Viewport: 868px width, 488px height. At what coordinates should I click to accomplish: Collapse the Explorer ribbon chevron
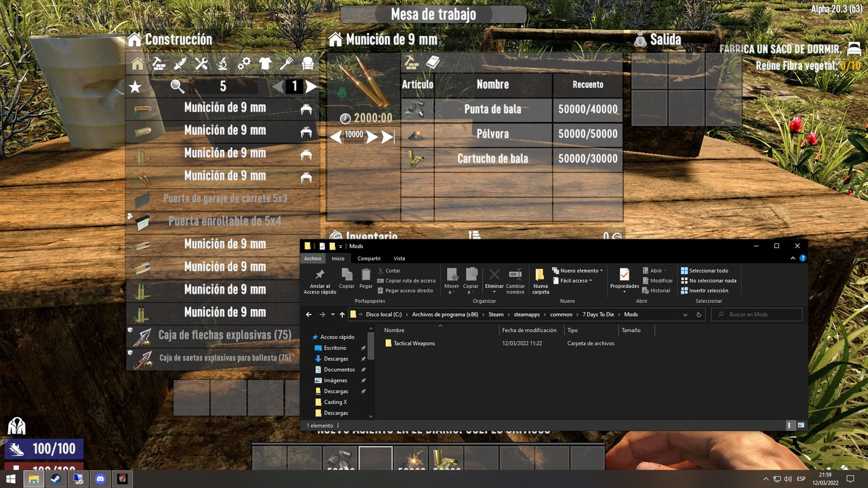(793, 258)
